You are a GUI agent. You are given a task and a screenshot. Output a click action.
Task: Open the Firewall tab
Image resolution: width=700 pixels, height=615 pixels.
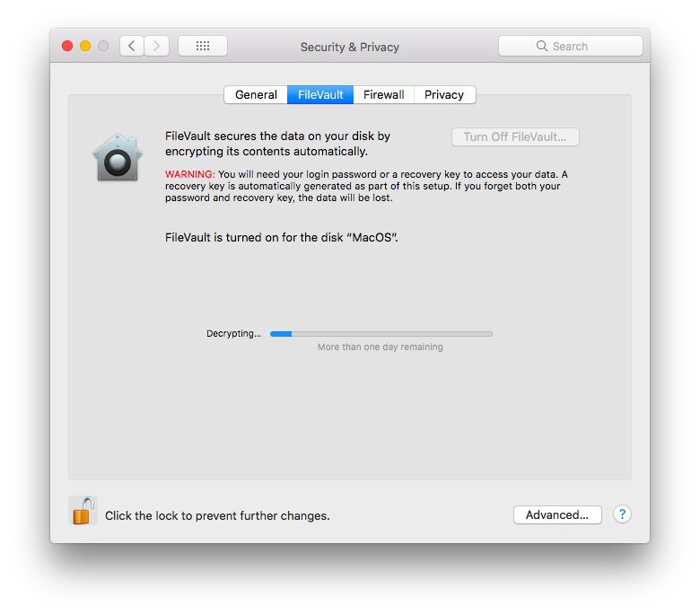(384, 94)
